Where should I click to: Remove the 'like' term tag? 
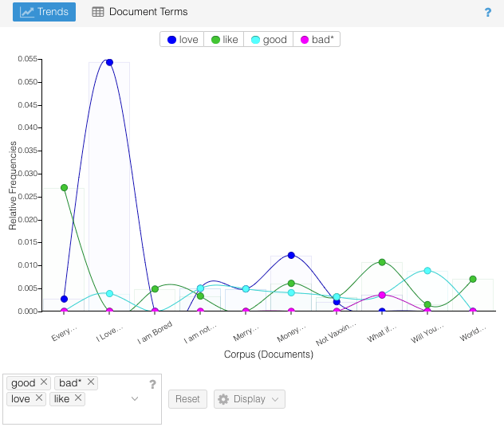click(78, 398)
